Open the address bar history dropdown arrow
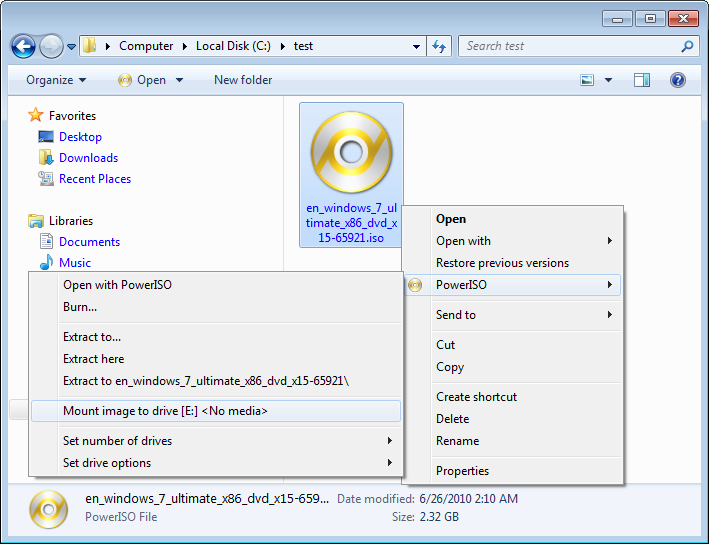709x544 pixels. pyautogui.click(x=417, y=46)
